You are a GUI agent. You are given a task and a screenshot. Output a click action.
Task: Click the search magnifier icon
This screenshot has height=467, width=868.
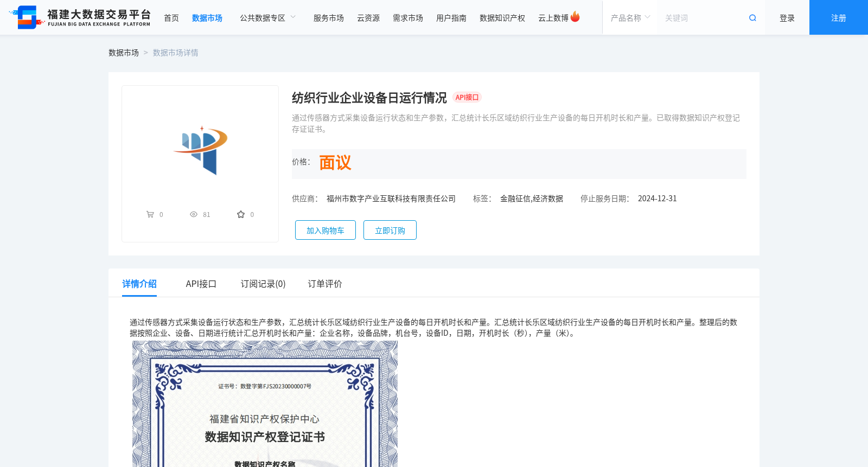click(752, 18)
